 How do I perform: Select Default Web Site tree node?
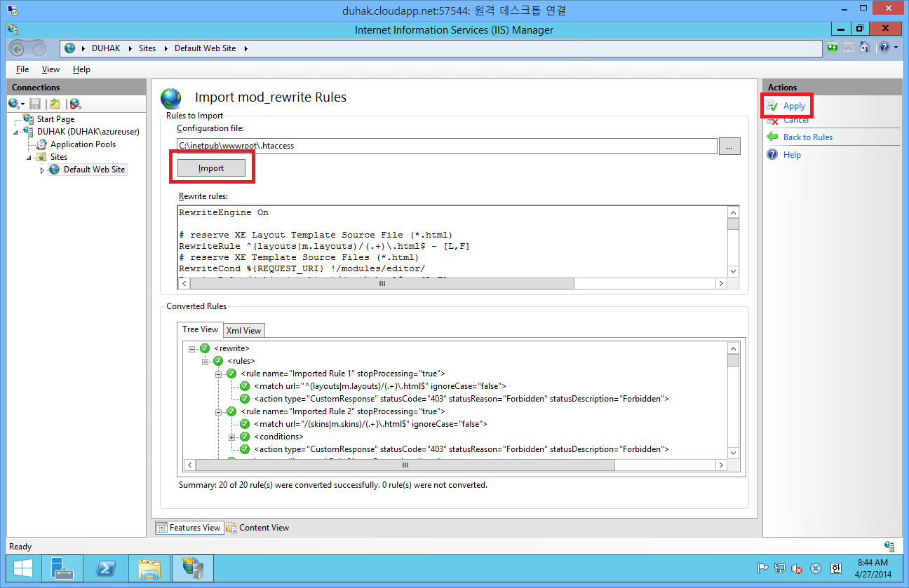94,170
